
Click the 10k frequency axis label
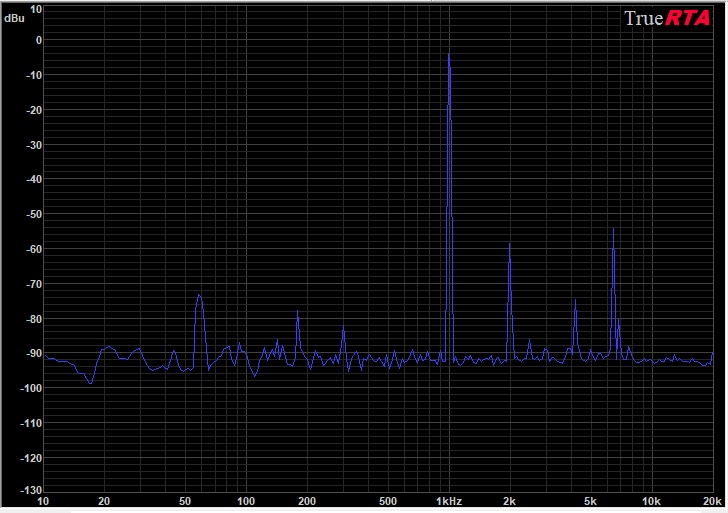[651, 501]
